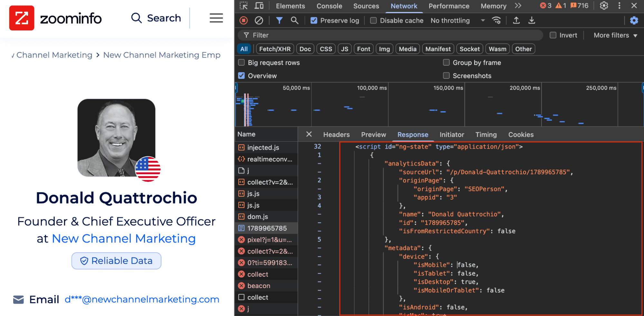Click the Reliable Data shield badge
Screen dimensions: 644x316
[116, 261]
